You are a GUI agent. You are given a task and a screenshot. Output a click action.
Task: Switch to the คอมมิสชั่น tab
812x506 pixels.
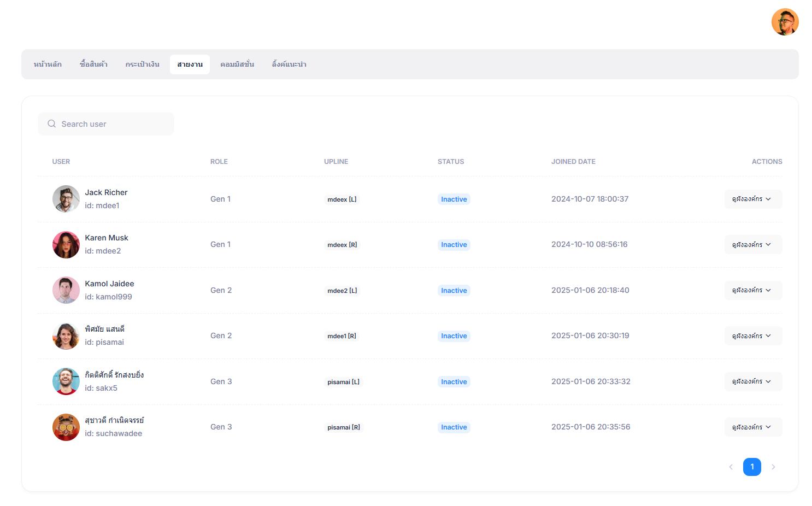(237, 64)
